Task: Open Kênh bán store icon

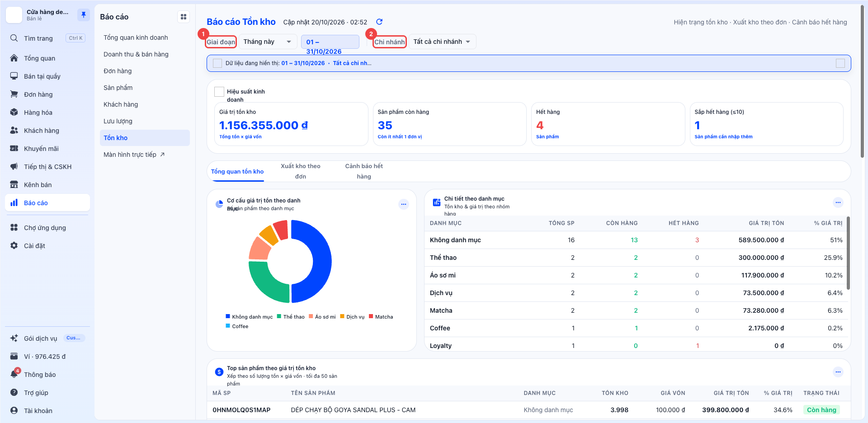Action: pyautogui.click(x=14, y=185)
